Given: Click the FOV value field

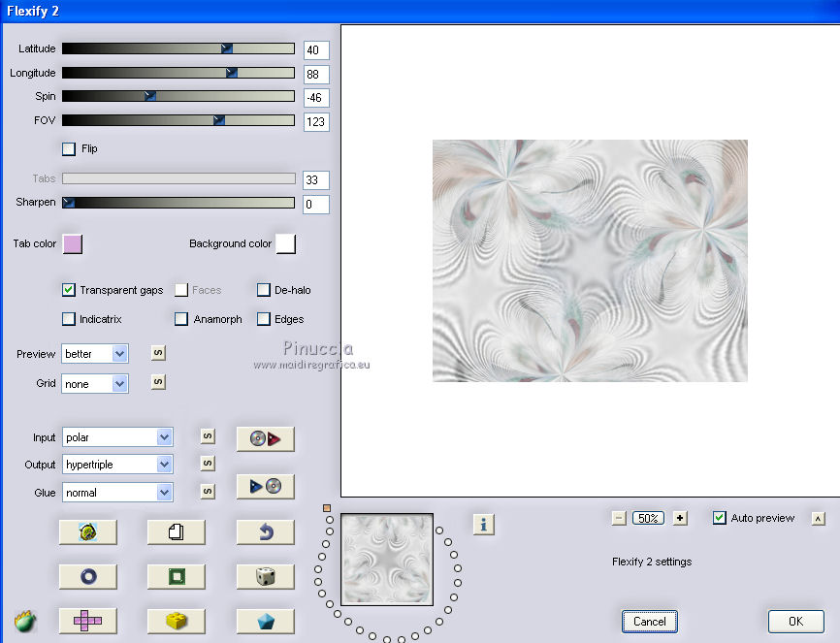Looking at the screenshot, I should coord(316,121).
